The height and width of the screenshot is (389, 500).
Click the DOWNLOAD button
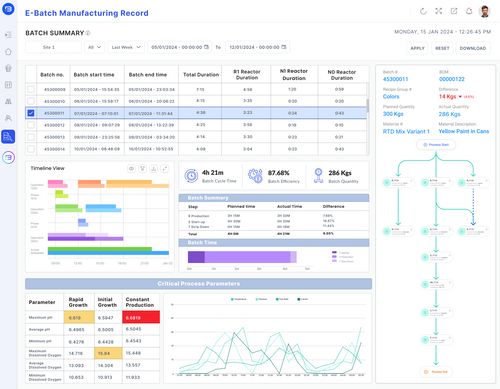point(473,48)
